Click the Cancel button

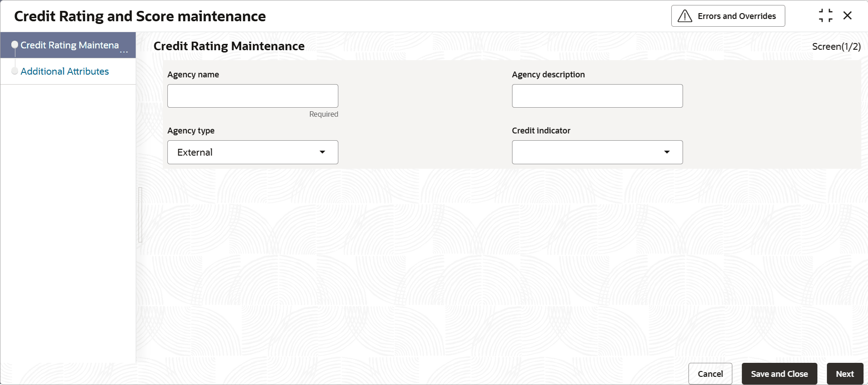tap(710, 374)
